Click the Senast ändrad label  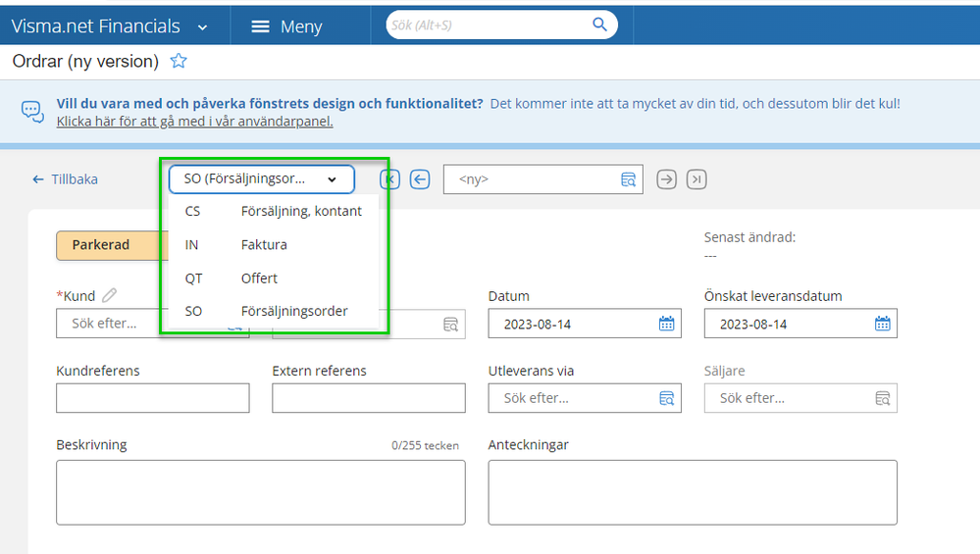(x=749, y=237)
